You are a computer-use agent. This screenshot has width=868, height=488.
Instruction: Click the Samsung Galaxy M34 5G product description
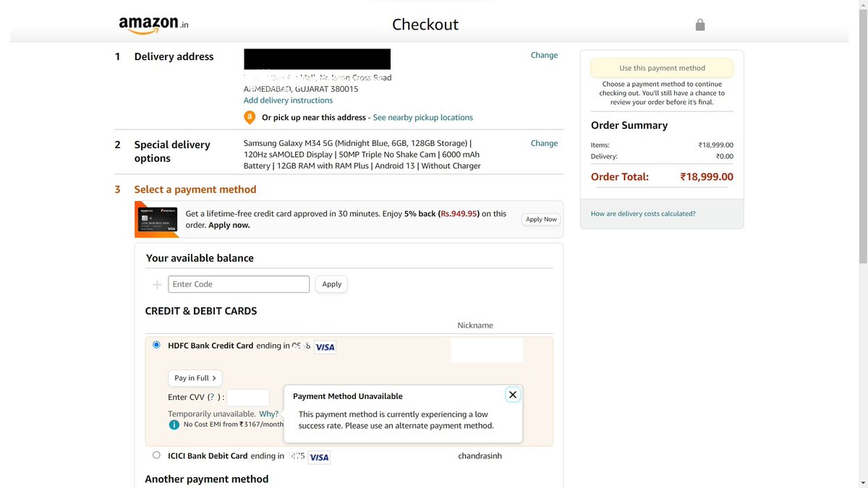(x=362, y=155)
